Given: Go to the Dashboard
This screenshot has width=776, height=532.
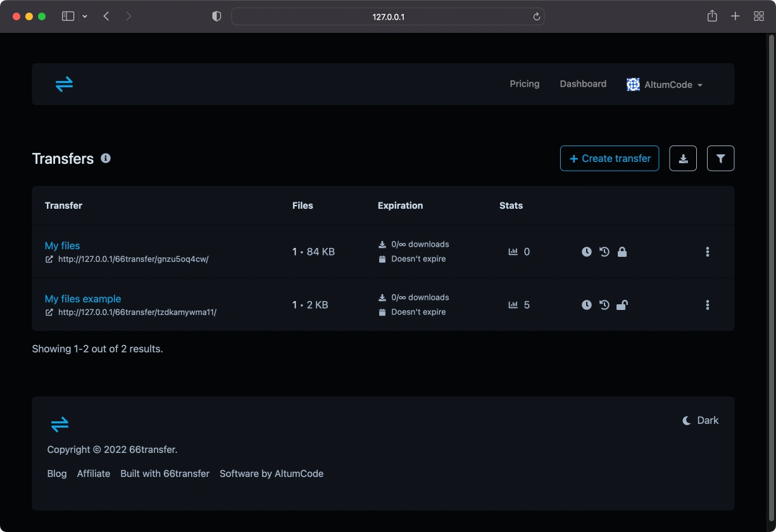Looking at the screenshot, I should (583, 84).
